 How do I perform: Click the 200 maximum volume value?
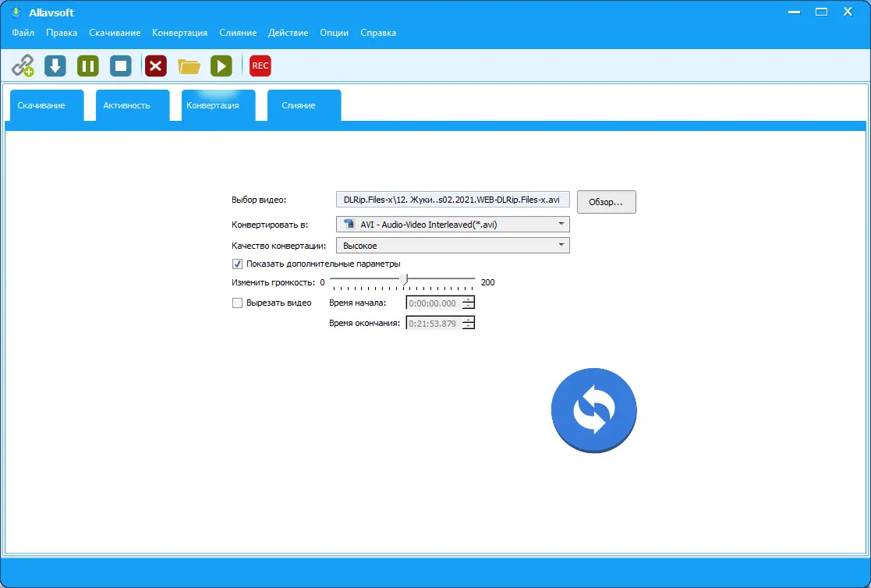point(487,282)
